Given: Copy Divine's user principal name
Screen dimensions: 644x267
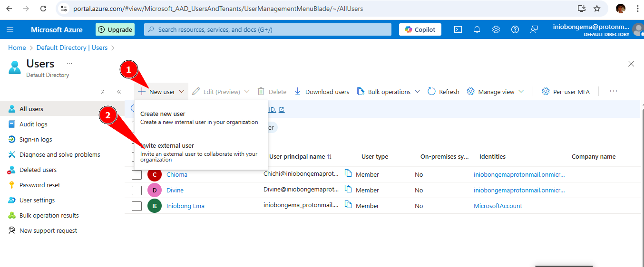Looking at the screenshot, I should [x=348, y=189].
